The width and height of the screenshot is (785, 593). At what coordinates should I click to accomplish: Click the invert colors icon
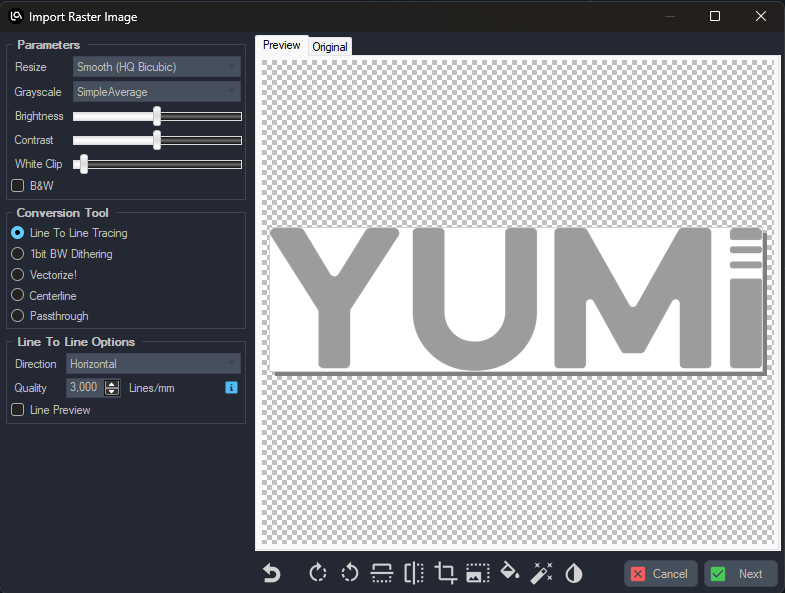click(574, 573)
